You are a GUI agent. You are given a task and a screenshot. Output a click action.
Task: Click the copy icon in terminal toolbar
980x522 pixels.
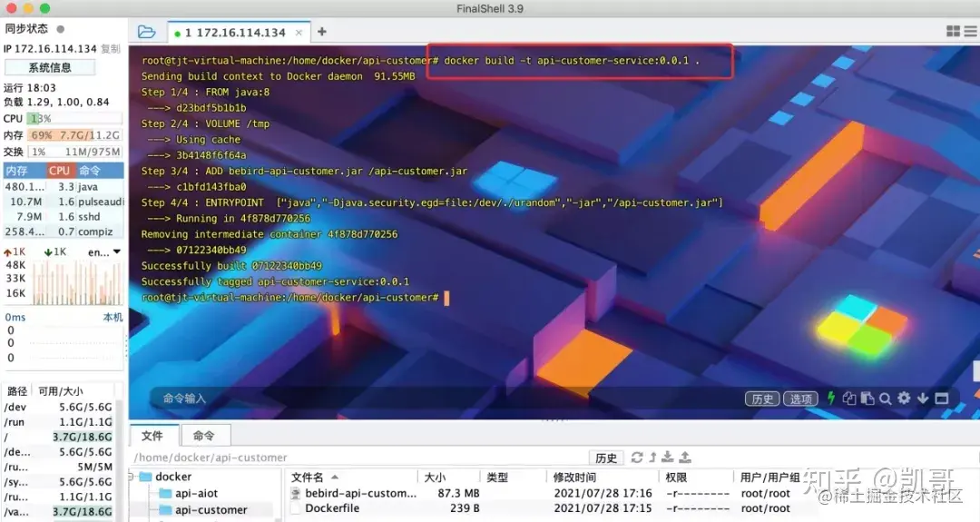click(848, 399)
